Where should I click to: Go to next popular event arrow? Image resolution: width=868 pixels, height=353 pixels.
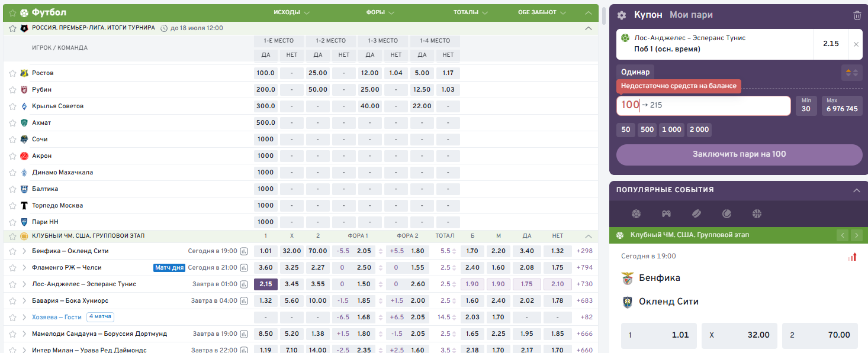[856, 235]
